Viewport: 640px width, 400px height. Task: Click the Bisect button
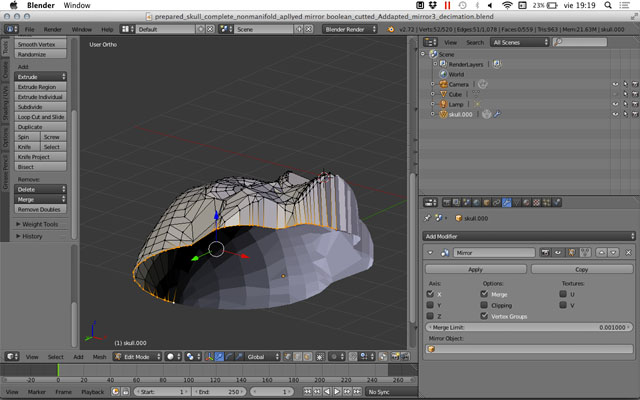40,167
